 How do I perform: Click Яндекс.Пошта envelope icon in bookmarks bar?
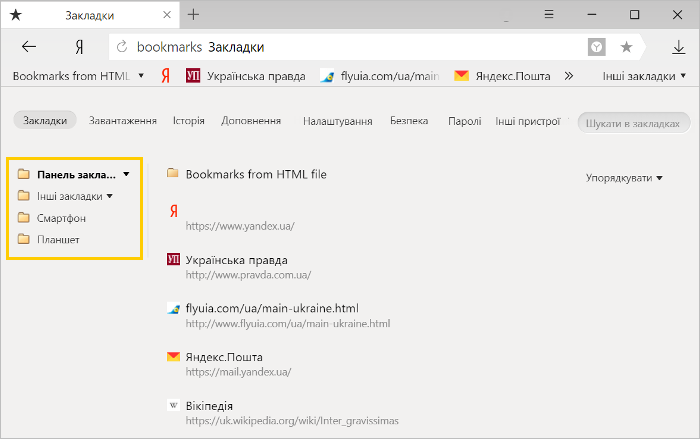tap(461, 75)
